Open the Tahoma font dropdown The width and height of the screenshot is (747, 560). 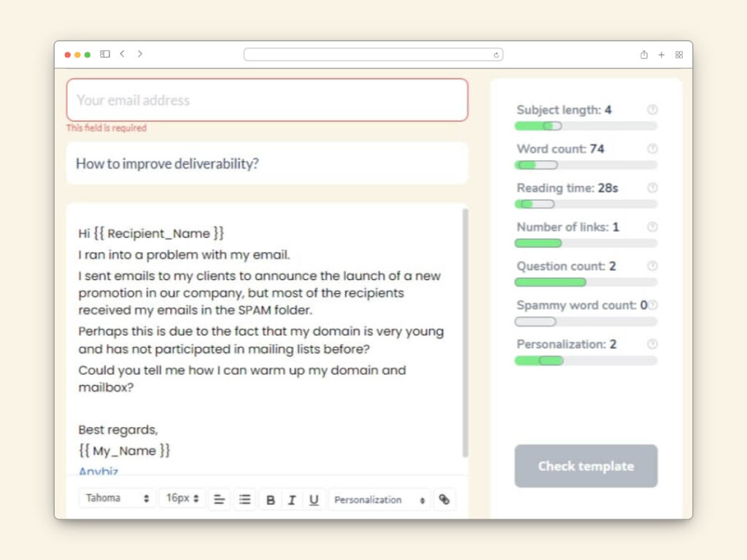pos(117,499)
